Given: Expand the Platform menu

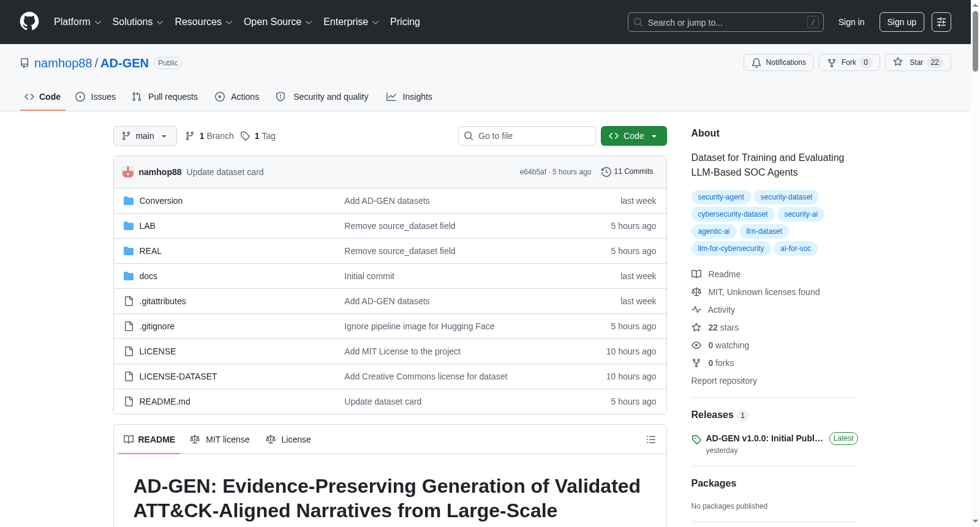Looking at the screenshot, I should (x=78, y=22).
